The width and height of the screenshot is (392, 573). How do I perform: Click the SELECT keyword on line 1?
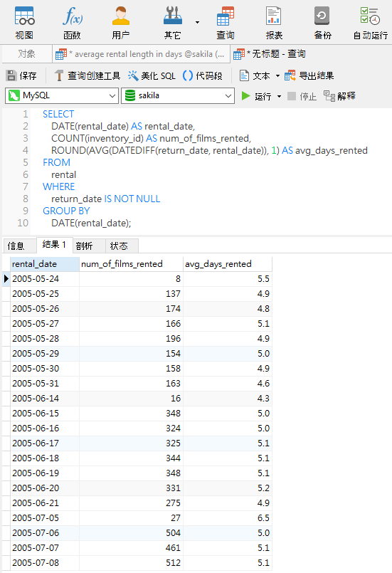point(58,115)
